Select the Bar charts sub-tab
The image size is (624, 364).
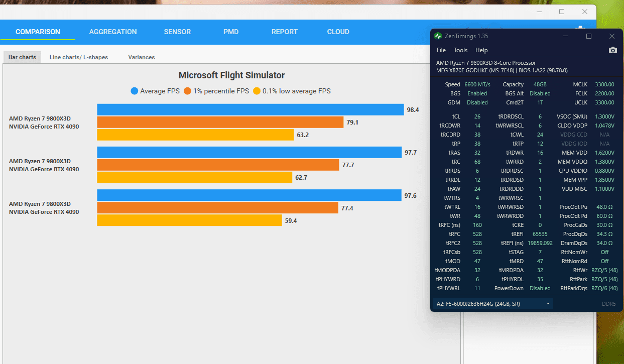point(23,57)
